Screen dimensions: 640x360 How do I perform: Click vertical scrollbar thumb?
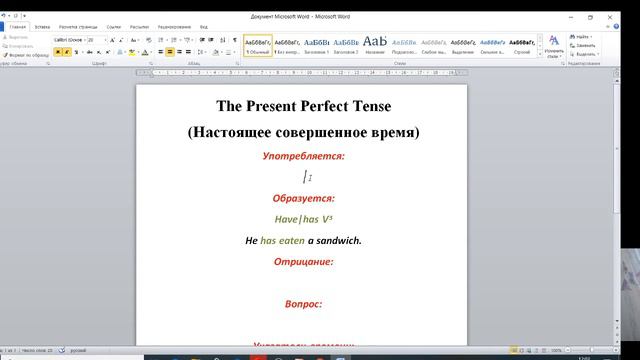(617, 149)
